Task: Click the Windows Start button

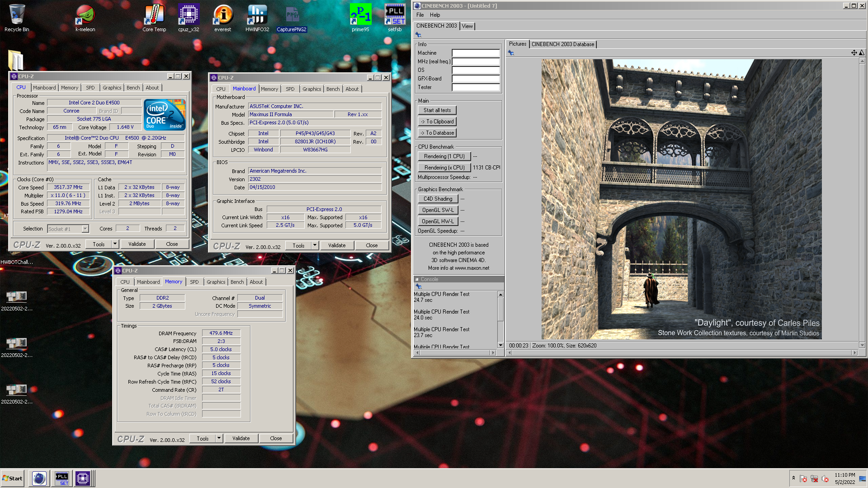Action: 13,478
